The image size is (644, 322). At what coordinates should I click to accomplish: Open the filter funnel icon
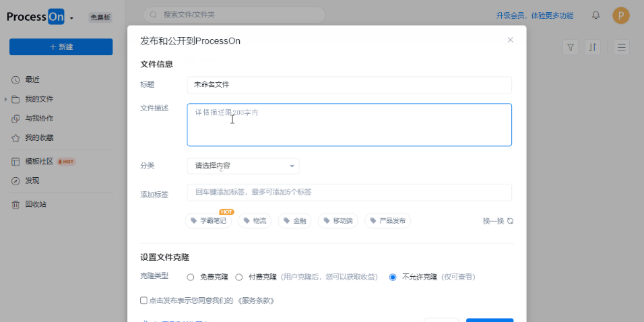coord(570,47)
